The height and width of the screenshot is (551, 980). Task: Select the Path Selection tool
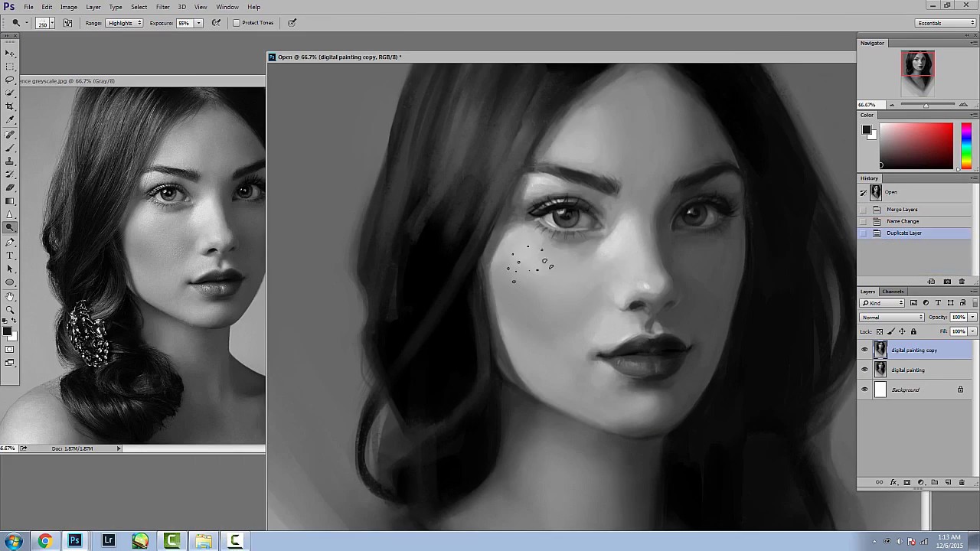tap(10, 269)
